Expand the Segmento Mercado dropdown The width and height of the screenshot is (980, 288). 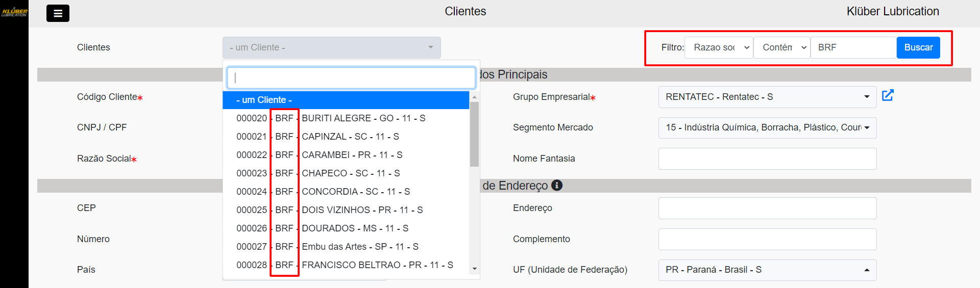point(767,127)
